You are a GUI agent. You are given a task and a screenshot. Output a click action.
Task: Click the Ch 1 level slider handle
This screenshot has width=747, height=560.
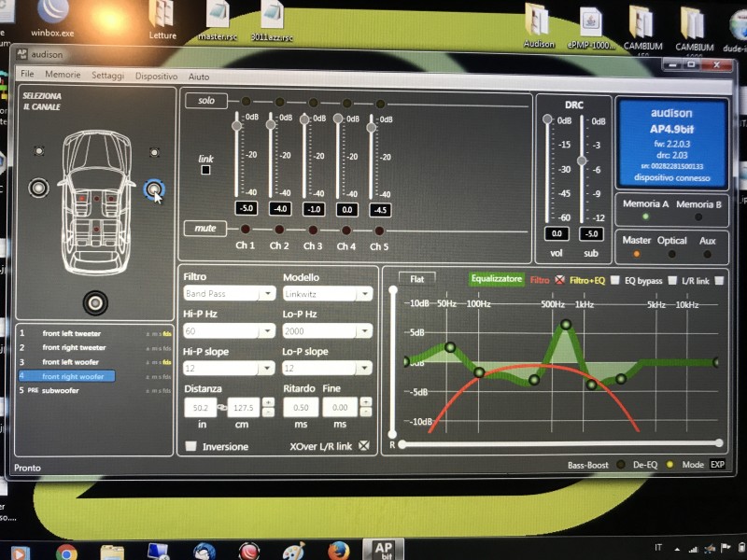coord(237,126)
